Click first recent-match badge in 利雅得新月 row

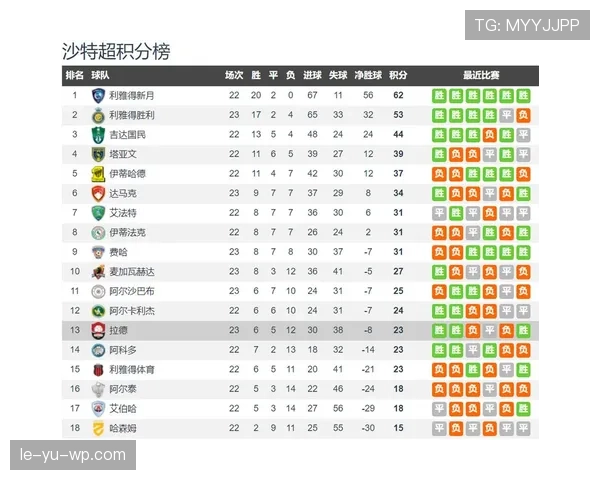pos(439,96)
